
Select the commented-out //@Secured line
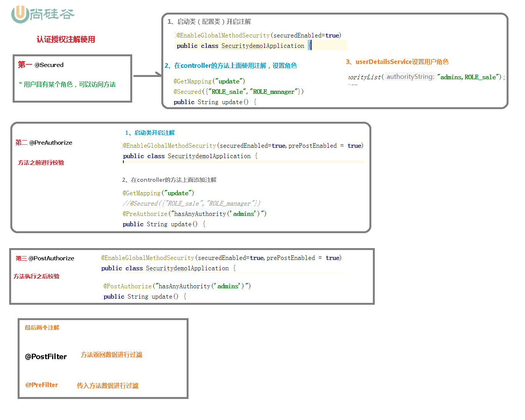(191, 203)
